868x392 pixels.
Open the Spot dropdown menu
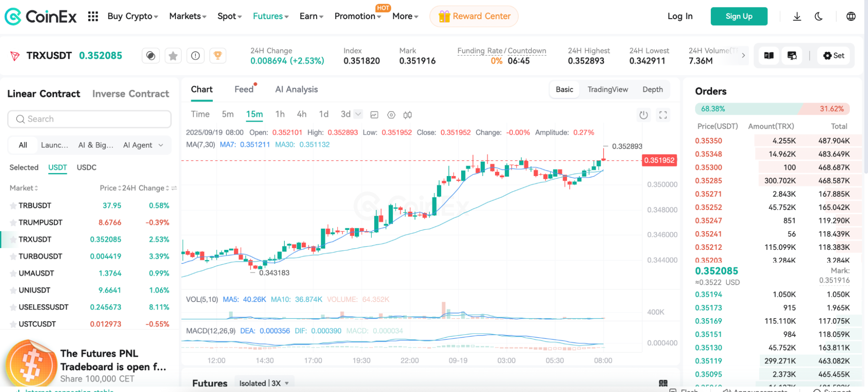(230, 17)
